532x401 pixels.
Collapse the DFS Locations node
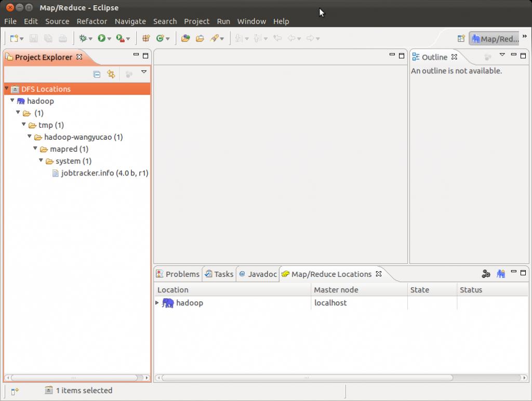coord(6,88)
